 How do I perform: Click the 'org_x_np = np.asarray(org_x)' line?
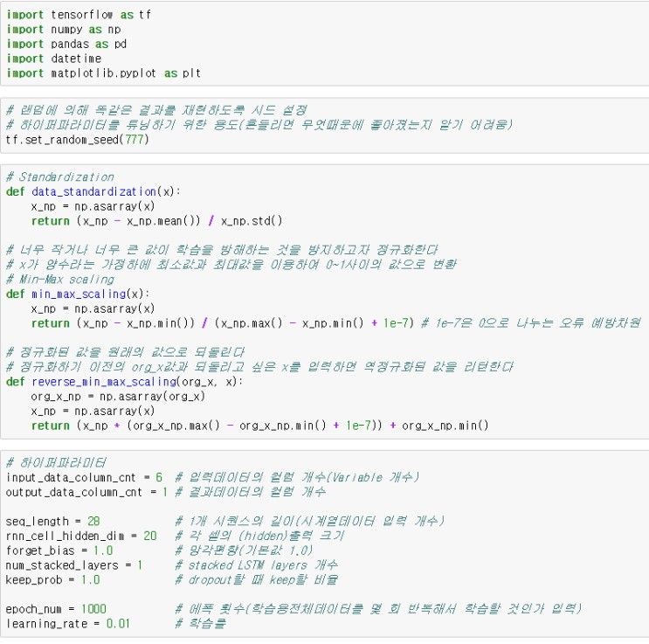tap(118, 397)
